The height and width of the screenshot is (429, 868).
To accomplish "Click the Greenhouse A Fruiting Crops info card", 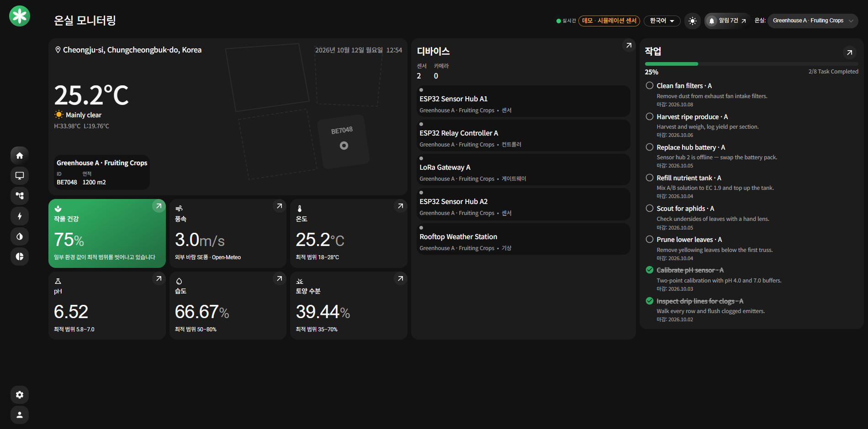I will point(101,172).
